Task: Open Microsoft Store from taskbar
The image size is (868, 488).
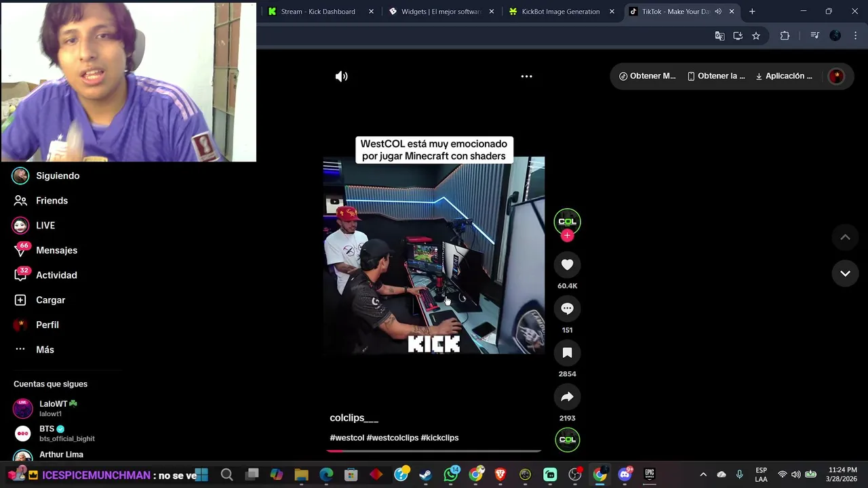Action: pos(351,475)
